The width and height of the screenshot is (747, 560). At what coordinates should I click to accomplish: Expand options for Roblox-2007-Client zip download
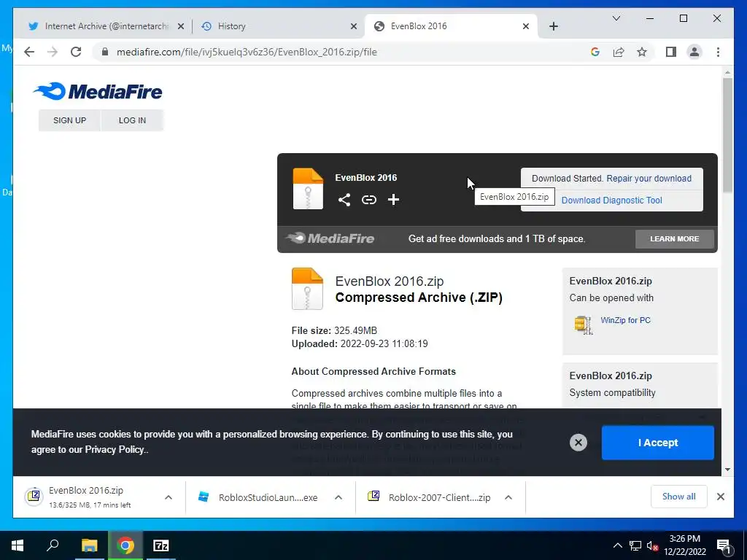click(x=508, y=497)
